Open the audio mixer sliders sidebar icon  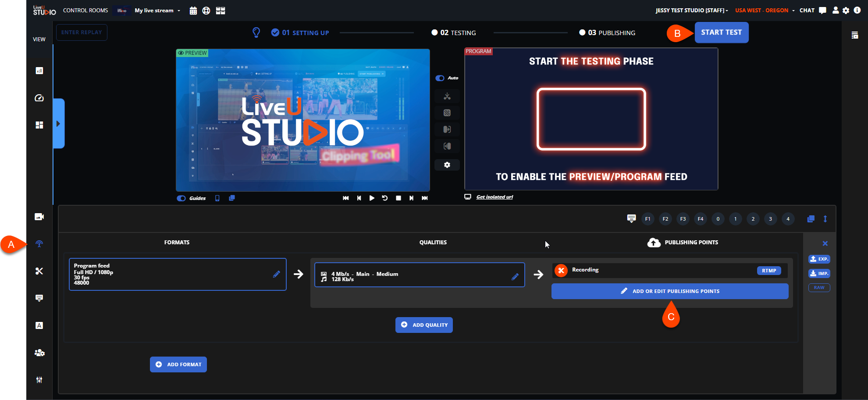coord(39,380)
